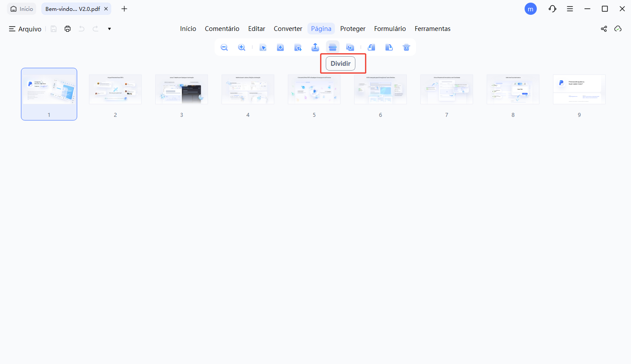Switch to the Proteger ribbon tab
The width and height of the screenshot is (631, 364).
[353, 28]
